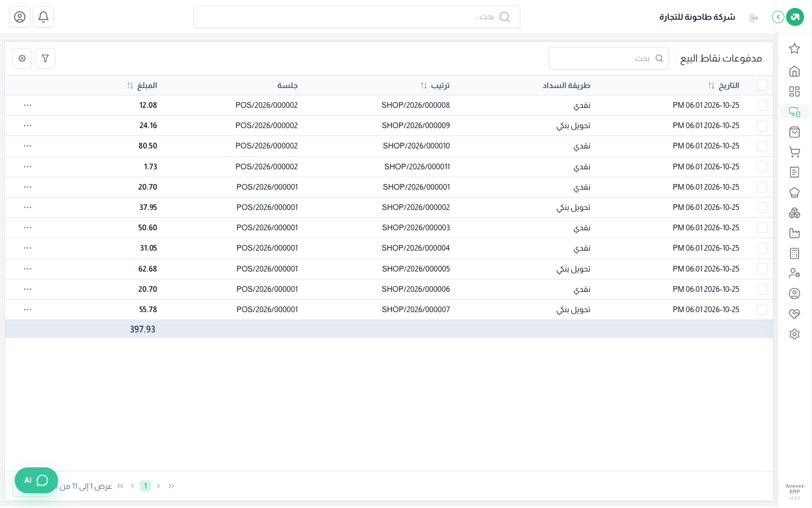Viewport: 812px width, 508px height.
Task: Check the row for order SHOP/2026/000001
Action: pyautogui.click(x=762, y=187)
